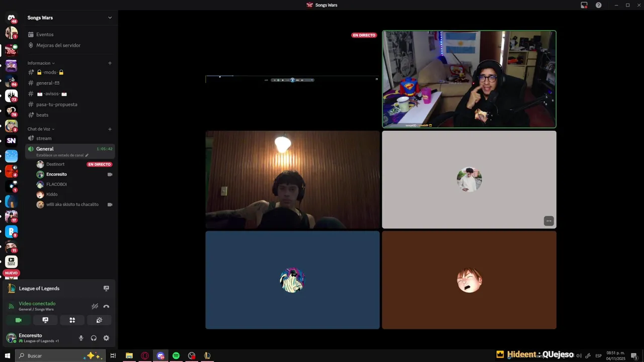Mute the microphone
644x362 pixels.
coord(81,338)
